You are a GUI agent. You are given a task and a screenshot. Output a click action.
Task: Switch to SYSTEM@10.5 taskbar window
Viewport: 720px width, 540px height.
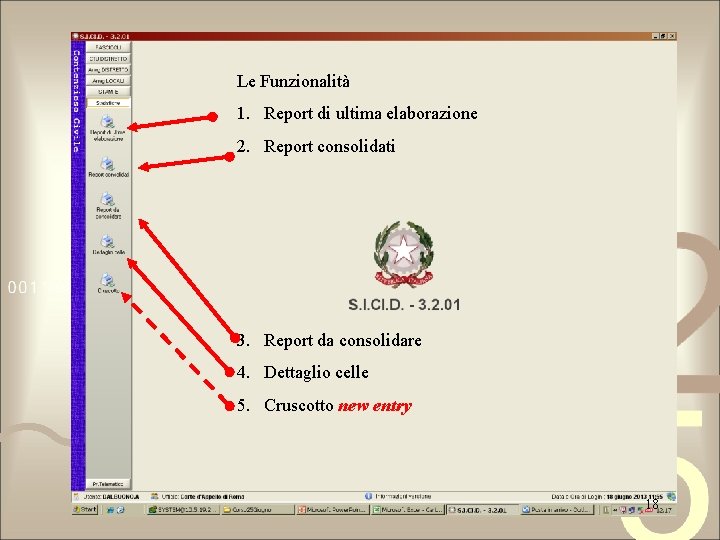coord(183,510)
